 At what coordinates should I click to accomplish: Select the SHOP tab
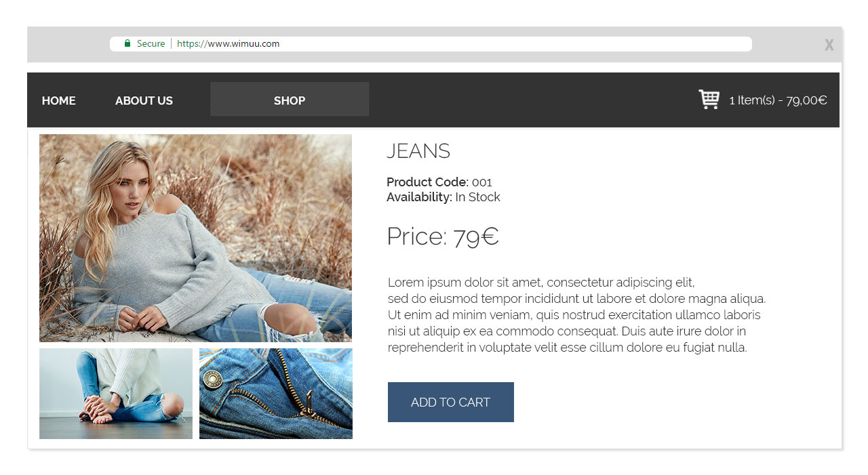[x=290, y=99]
